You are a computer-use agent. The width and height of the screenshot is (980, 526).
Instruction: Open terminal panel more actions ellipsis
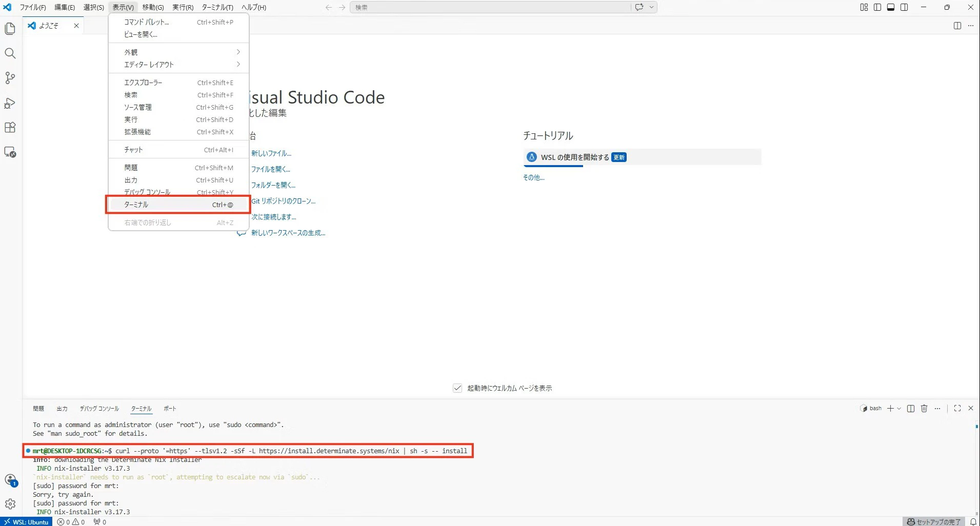(937, 409)
